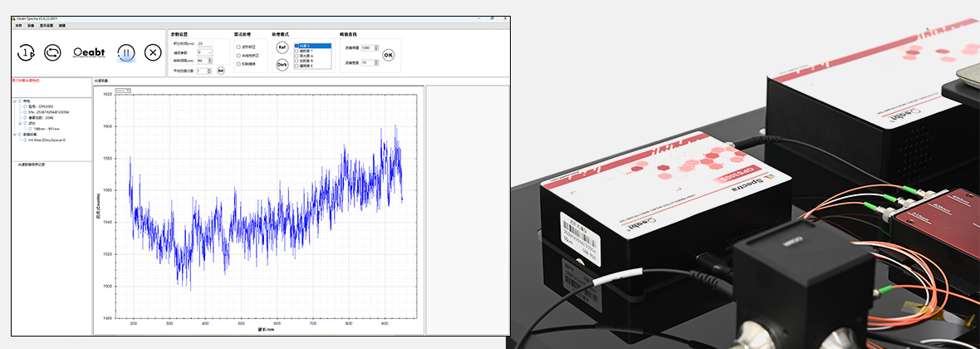Click the continuous loop acquisition icon
The width and height of the screenshot is (980, 349).
click(x=52, y=52)
